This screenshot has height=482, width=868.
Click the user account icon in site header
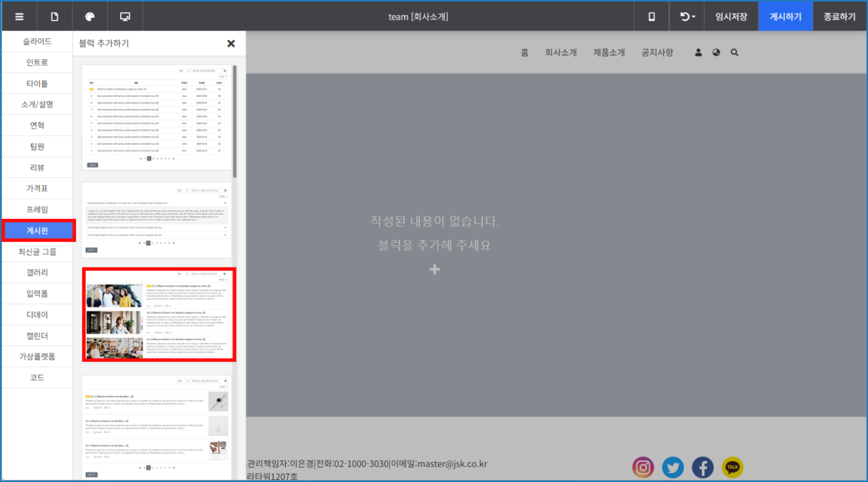[699, 52]
